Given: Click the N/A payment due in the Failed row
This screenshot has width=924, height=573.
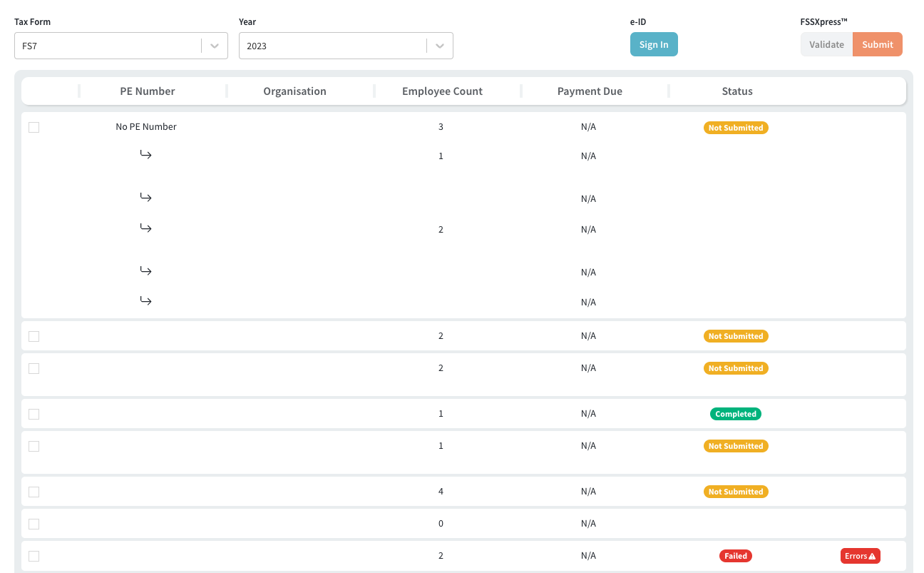Looking at the screenshot, I should coord(588,556).
